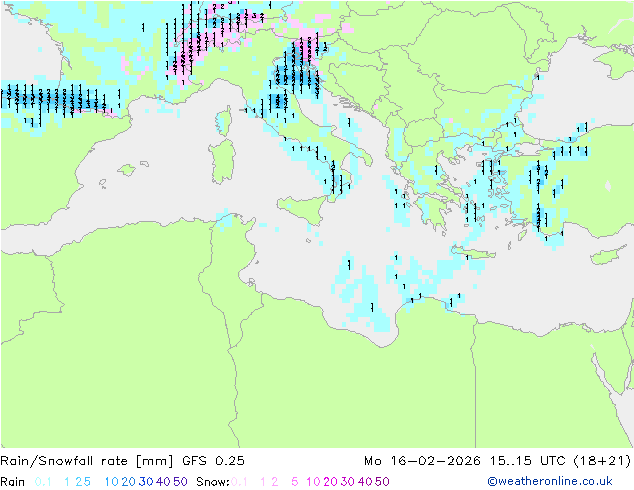Click the island of Sardinia on the map
This screenshot has width=634, height=490.
222,161
